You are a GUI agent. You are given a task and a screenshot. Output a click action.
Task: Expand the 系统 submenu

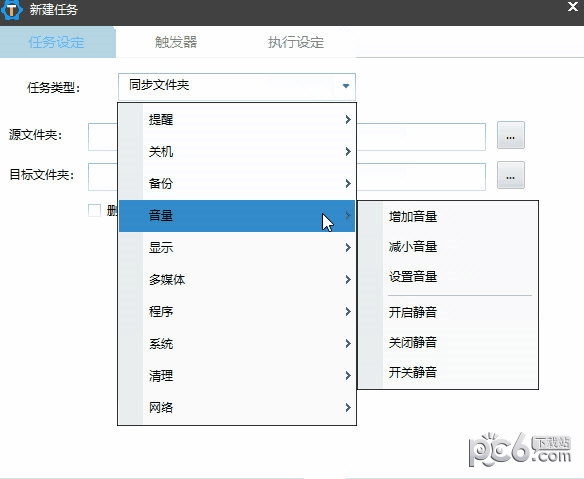pos(237,344)
